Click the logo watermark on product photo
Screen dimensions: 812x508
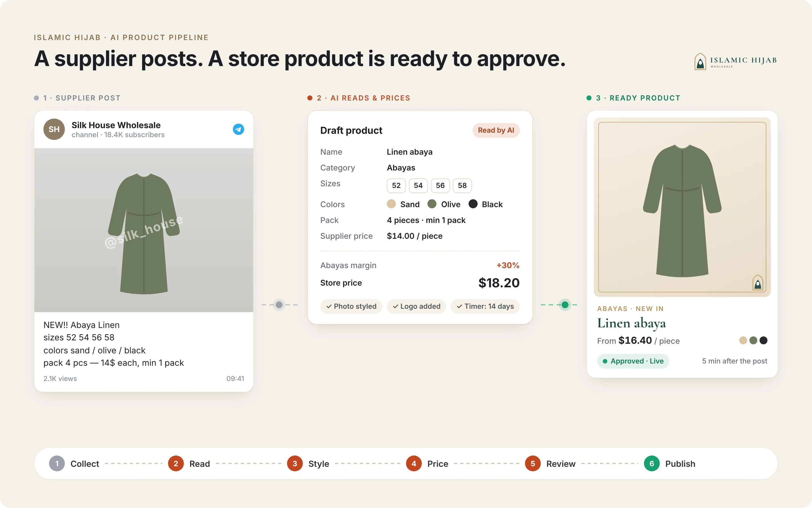[758, 283]
